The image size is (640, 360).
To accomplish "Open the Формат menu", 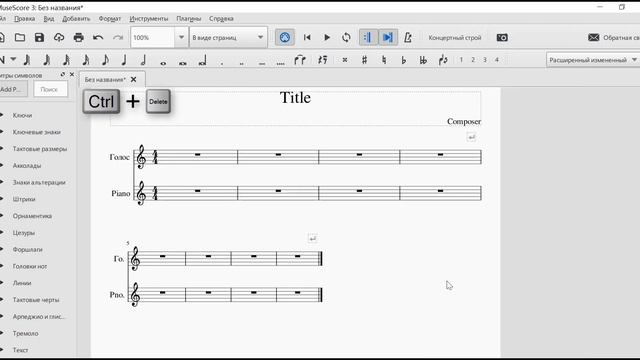I will coord(109,19).
